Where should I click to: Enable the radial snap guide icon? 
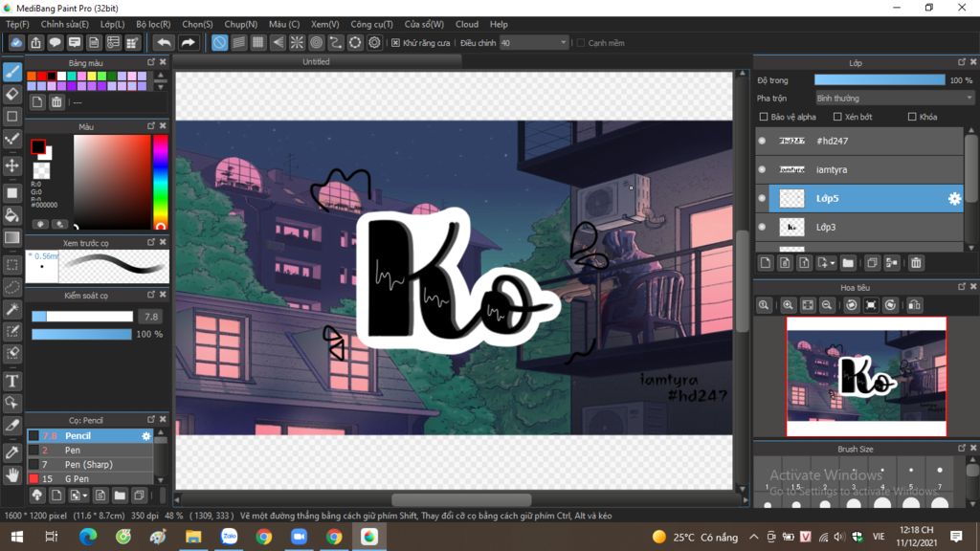click(297, 42)
